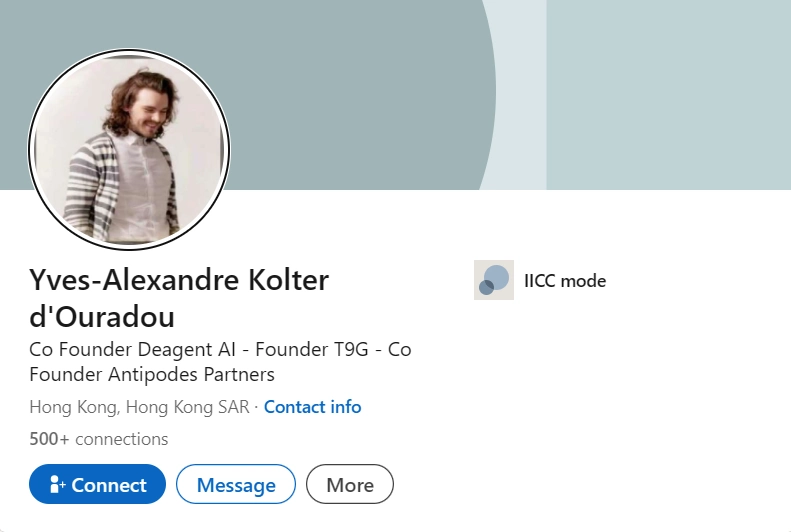Viewport: 791px width, 532px height.
Task: Click the Message button label text
Action: point(236,485)
